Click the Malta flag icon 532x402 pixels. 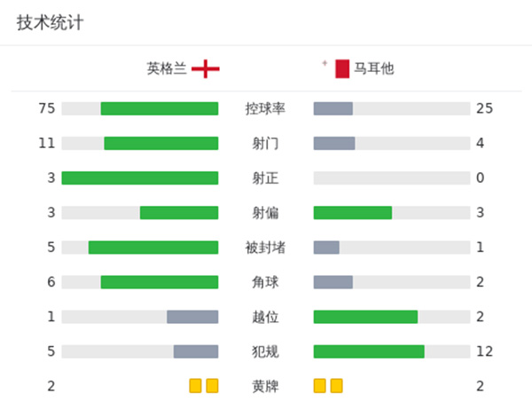341,68
